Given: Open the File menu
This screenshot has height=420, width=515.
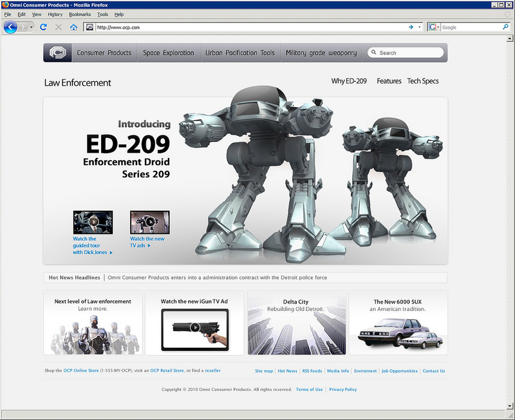Looking at the screenshot, I should pos(8,14).
